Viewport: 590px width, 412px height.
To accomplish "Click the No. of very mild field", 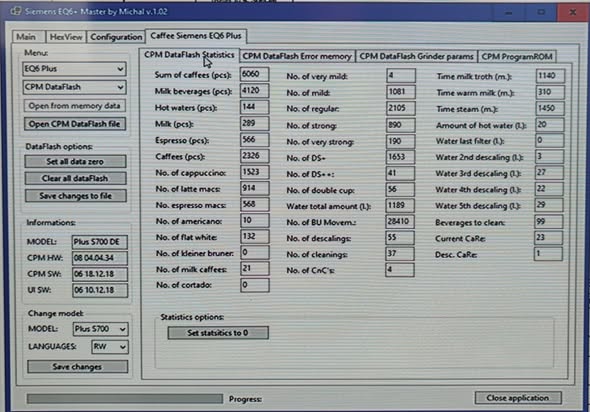I will click(401, 75).
